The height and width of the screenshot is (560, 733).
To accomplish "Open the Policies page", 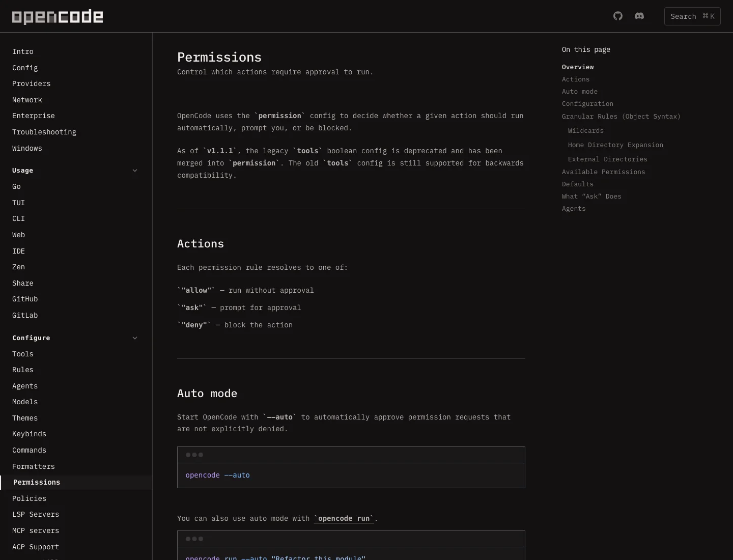I will (x=29, y=498).
